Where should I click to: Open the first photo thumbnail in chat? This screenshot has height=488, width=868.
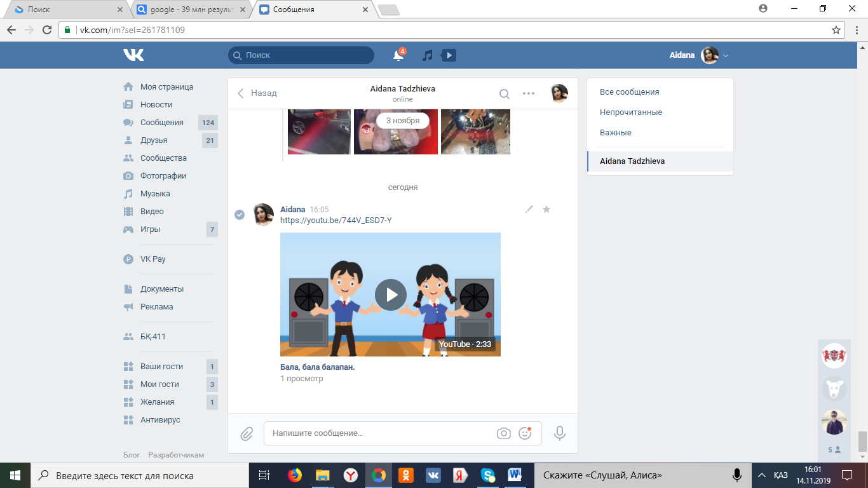[x=319, y=132]
